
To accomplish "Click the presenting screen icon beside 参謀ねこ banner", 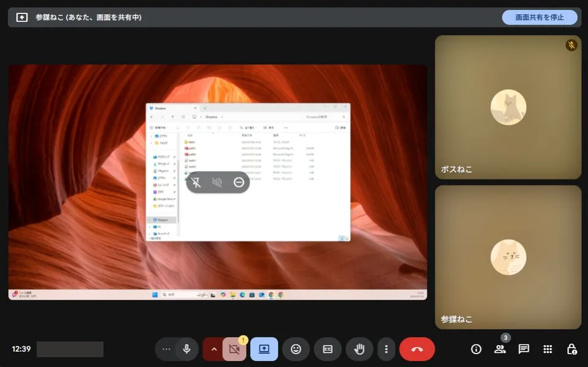I will pos(22,17).
